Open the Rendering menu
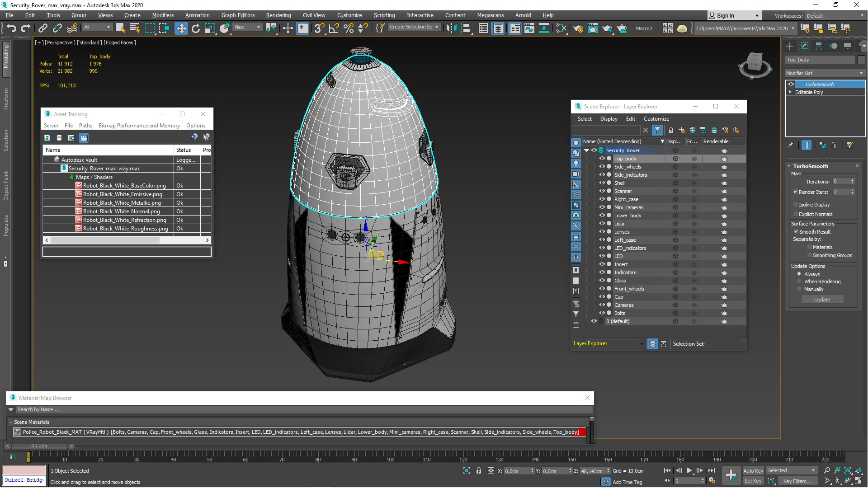The width and height of the screenshot is (868, 488). [278, 15]
